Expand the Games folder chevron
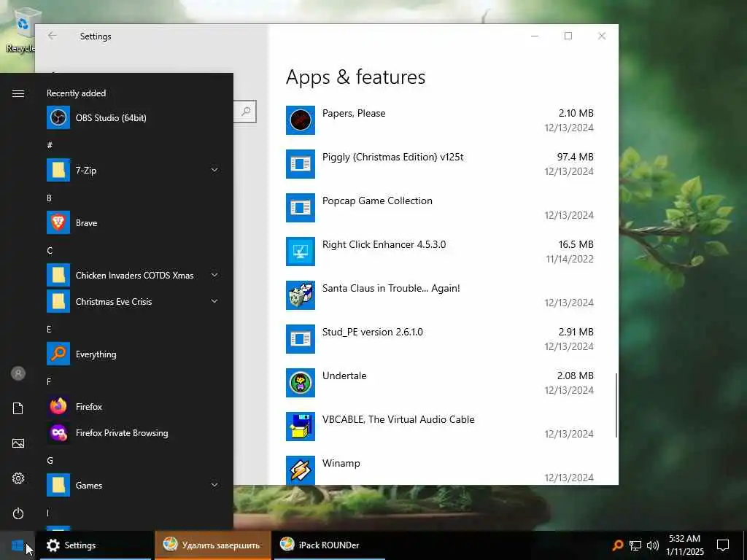The width and height of the screenshot is (747, 560). coord(214,485)
